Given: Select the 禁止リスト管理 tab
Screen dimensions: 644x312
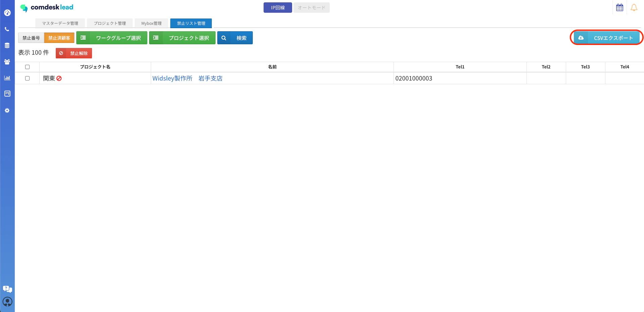Looking at the screenshot, I should pos(191,23).
